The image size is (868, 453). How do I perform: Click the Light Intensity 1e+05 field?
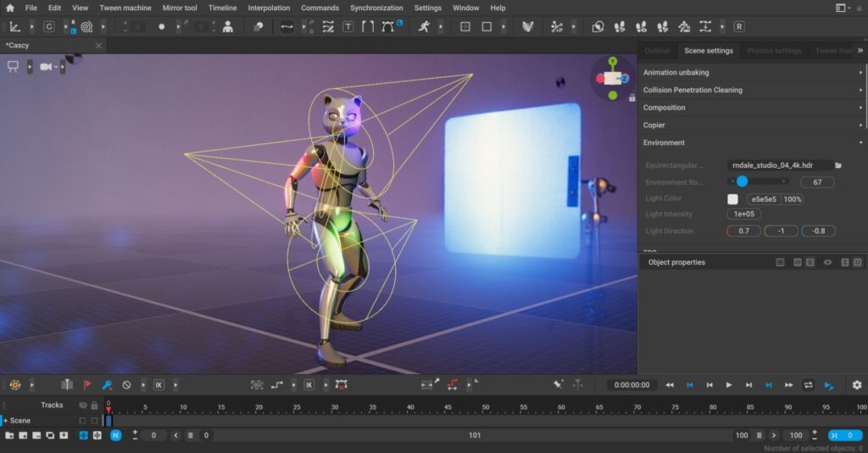(743, 214)
